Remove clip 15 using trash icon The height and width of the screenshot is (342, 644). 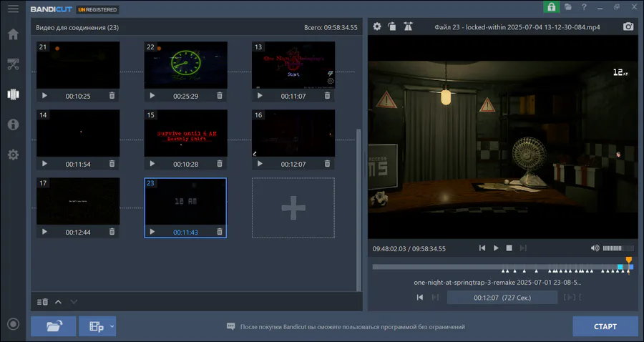pyautogui.click(x=220, y=164)
